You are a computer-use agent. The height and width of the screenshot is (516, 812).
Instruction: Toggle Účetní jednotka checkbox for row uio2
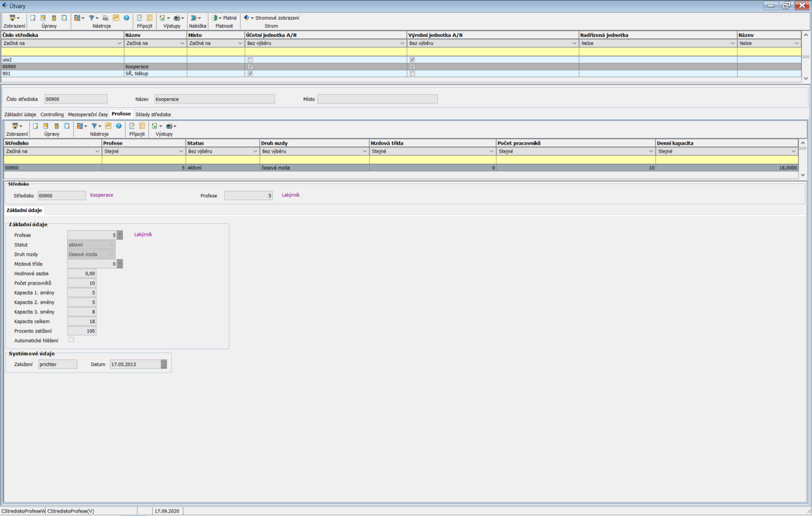250,60
